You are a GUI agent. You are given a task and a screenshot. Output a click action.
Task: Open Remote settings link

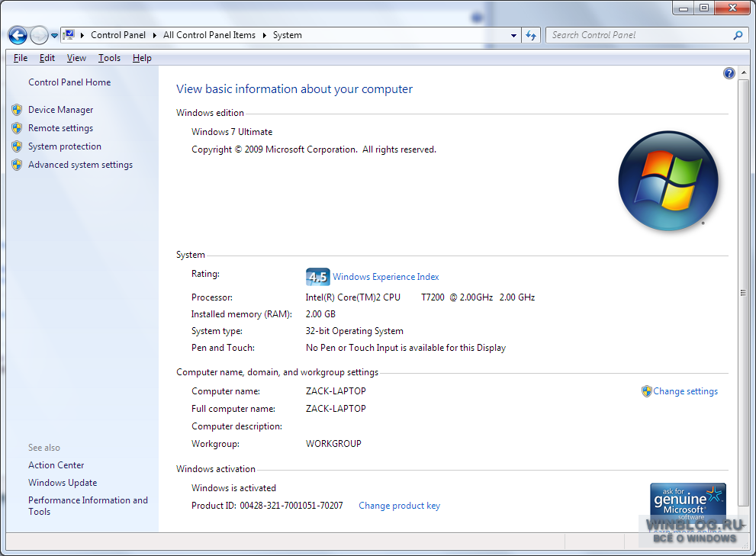[61, 128]
